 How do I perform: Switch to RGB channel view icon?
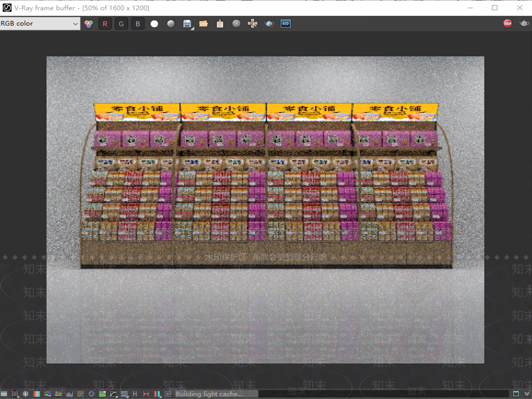(88, 24)
